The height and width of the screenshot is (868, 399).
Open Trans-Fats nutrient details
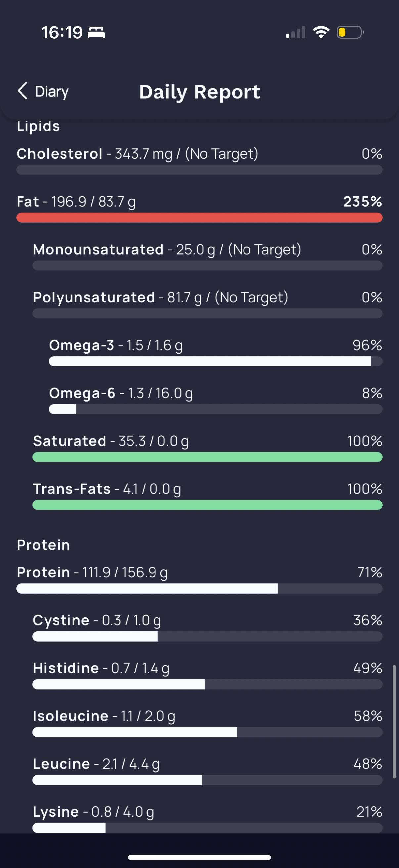[207, 495]
